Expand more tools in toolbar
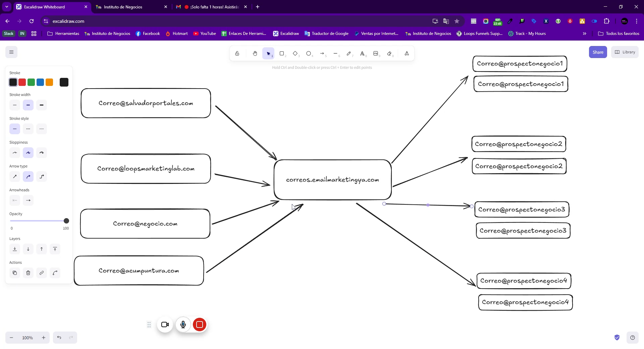This screenshot has width=644, height=349. tap(407, 54)
